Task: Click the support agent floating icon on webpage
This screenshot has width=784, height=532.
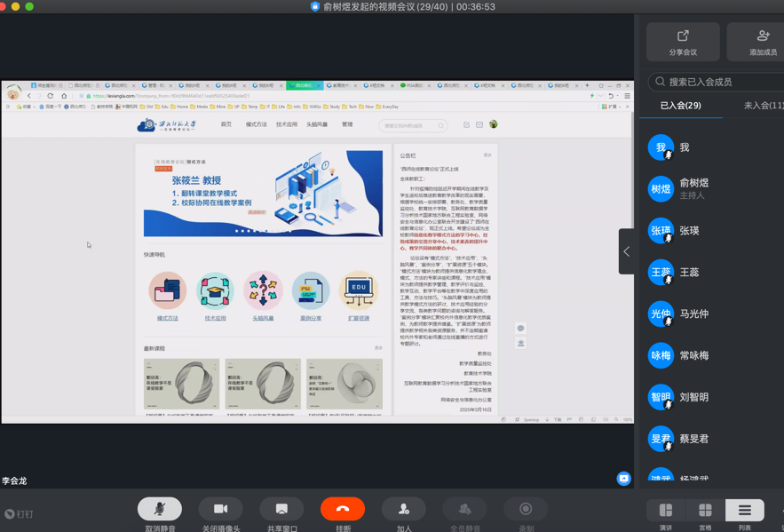Action: (x=520, y=343)
